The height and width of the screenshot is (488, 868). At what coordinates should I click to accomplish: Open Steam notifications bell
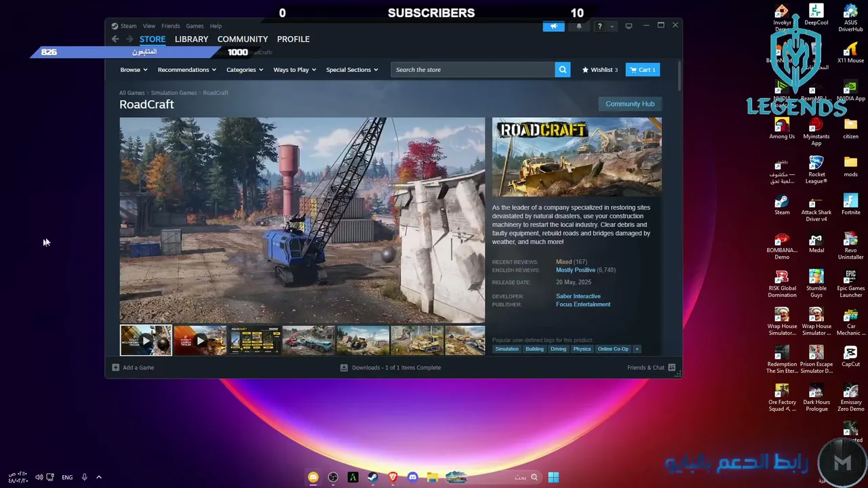[578, 26]
